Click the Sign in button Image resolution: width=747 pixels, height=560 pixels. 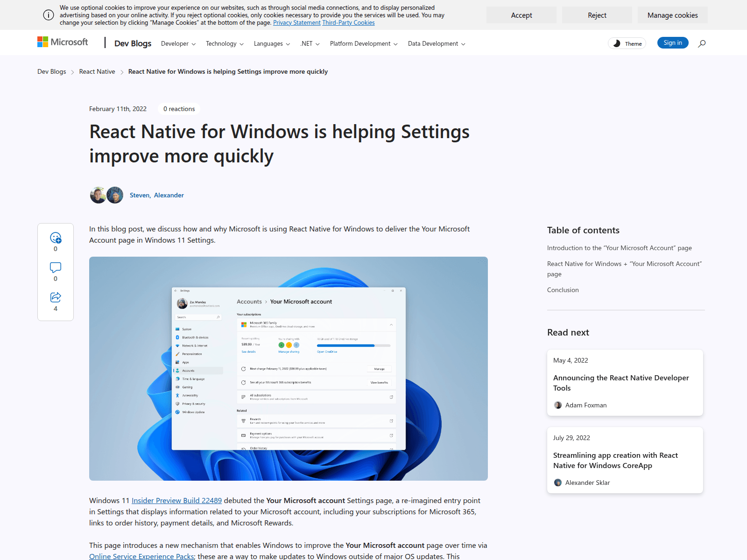(x=673, y=43)
